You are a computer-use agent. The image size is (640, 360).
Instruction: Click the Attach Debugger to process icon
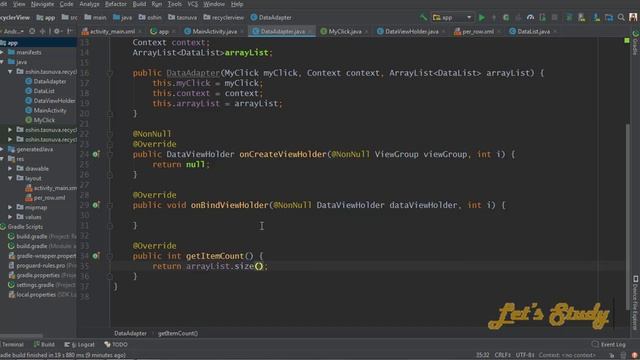tap(542, 18)
